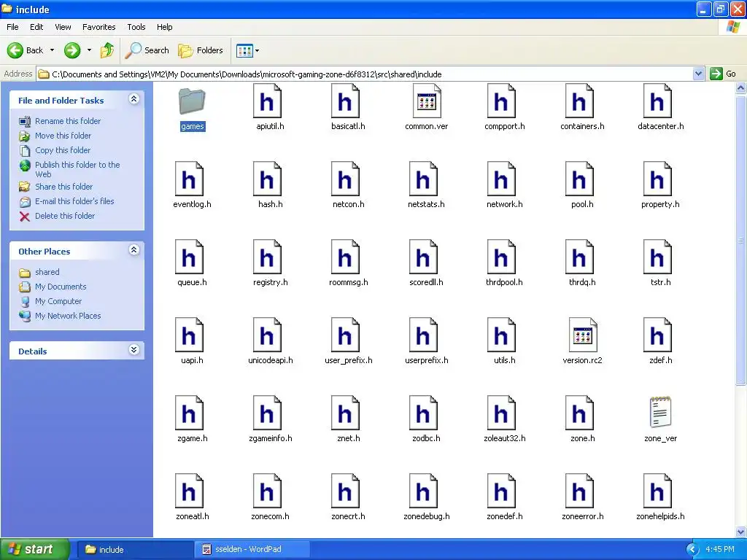Click the green Forward arrow button

click(x=72, y=50)
